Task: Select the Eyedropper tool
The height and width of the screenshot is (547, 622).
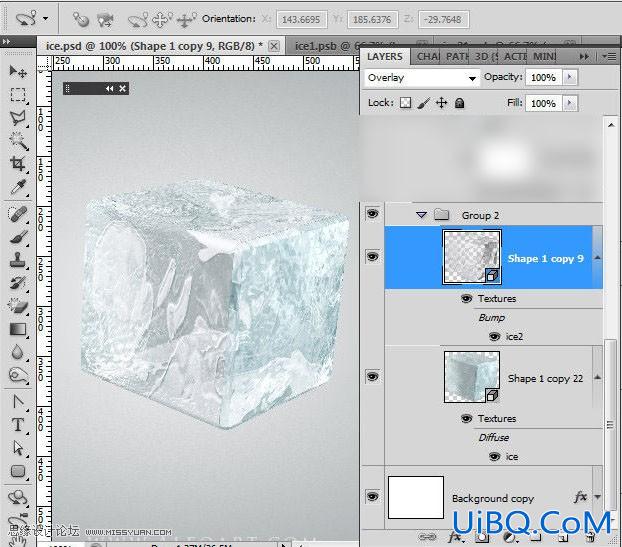Action: coord(18,186)
